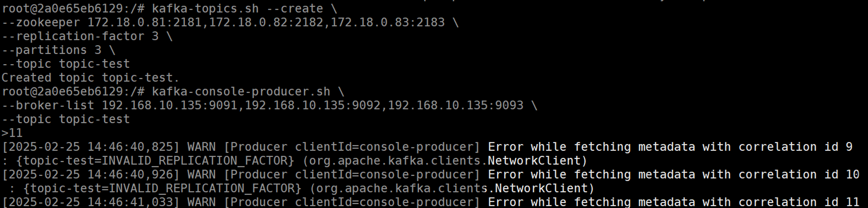Click the 'Created topic topic-test.' output
The image size is (868, 208).
(x=90, y=78)
